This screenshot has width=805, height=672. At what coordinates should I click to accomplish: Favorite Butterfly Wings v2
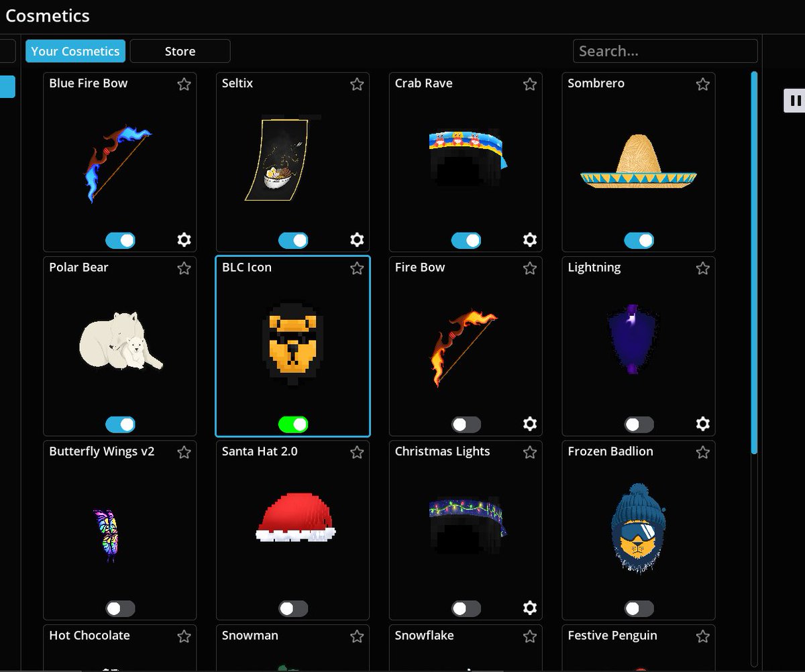point(184,453)
